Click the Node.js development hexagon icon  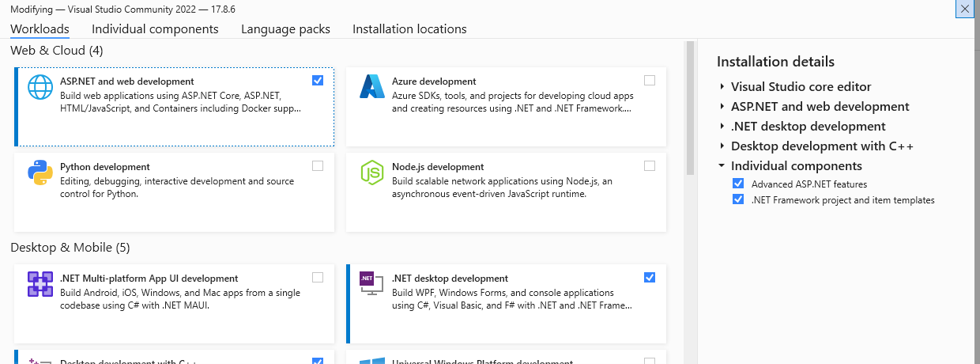pos(371,173)
